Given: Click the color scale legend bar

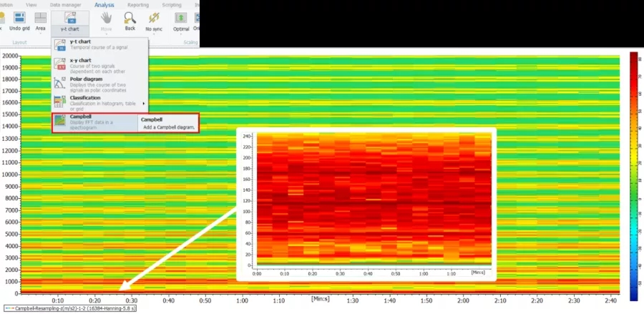Looking at the screenshot, I should (x=634, y=176).
